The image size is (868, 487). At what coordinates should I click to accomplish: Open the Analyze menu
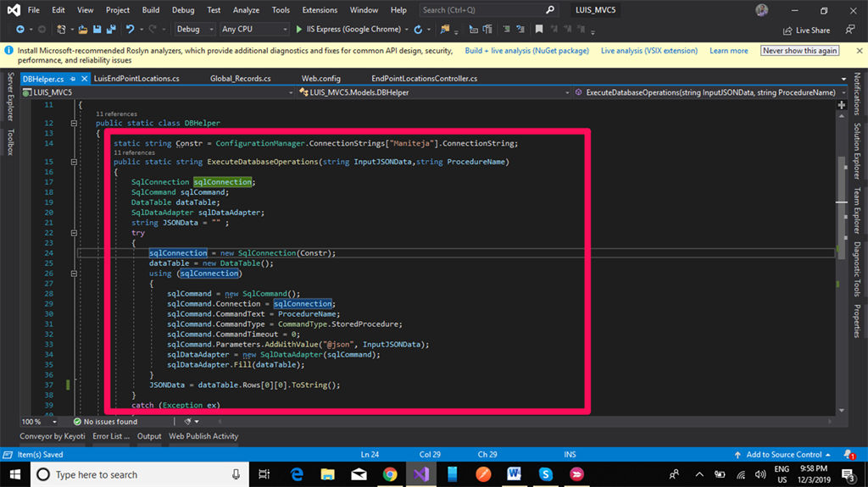pyautogui.click(x=246, y=10)
